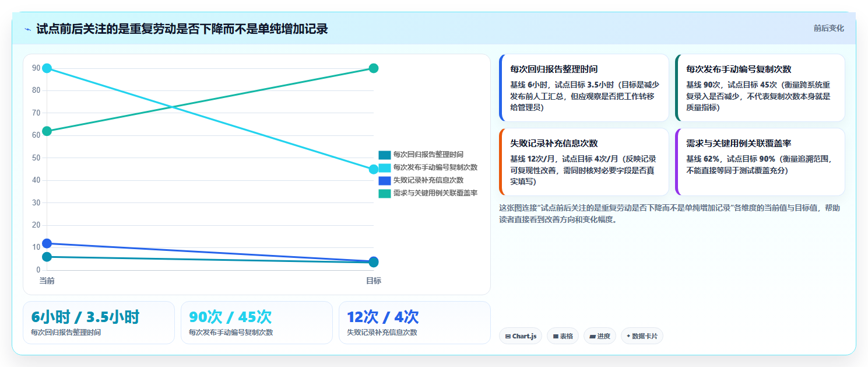The height and width of the screenshot is (367, 868).
Task: Click the 目标 x-axis label
Action: point(374,281)
